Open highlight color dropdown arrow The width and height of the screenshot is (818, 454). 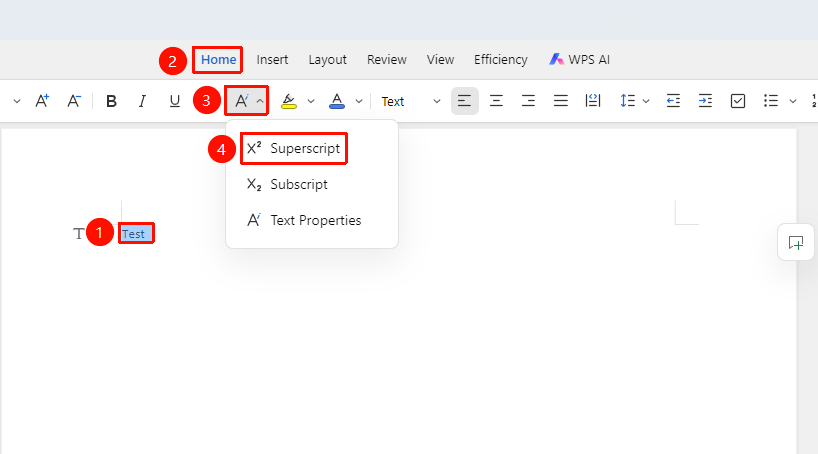(x=311, y=101)
